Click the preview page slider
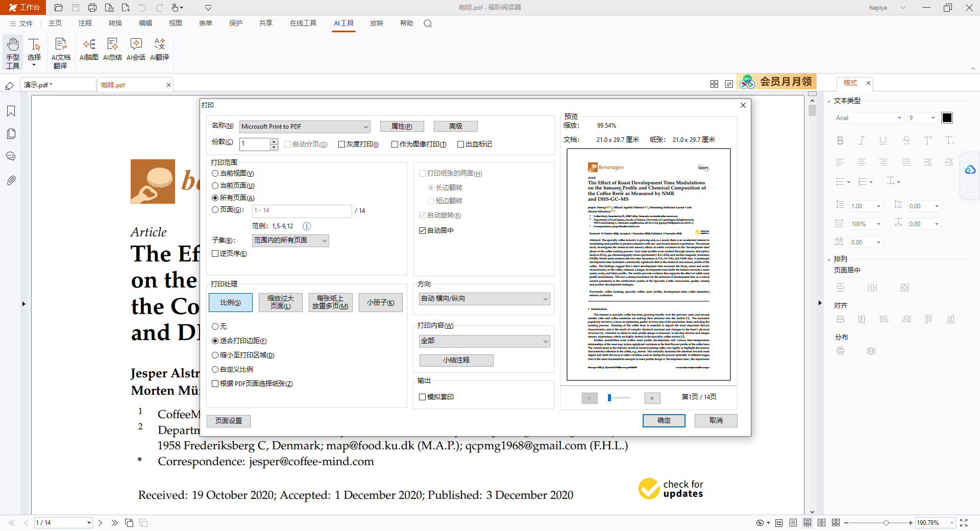The image size is (980, 531). tap(619, 398)
